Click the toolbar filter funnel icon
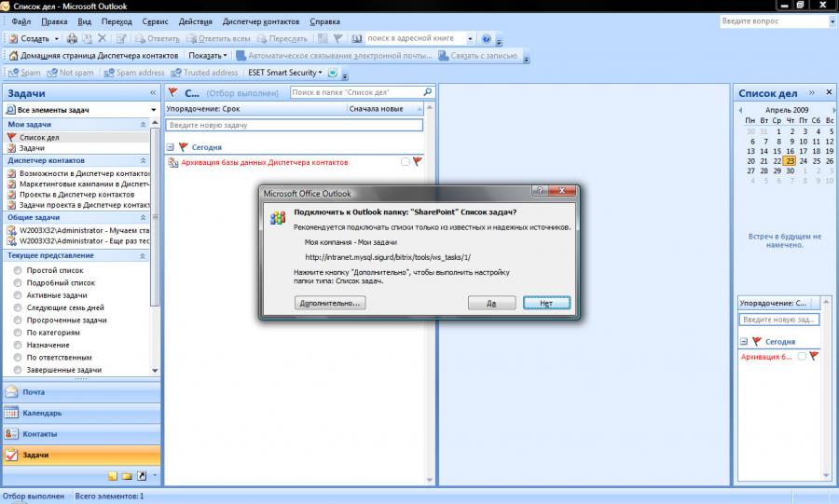The width and height of the screenshot is (839, 504). pos(338,38)
